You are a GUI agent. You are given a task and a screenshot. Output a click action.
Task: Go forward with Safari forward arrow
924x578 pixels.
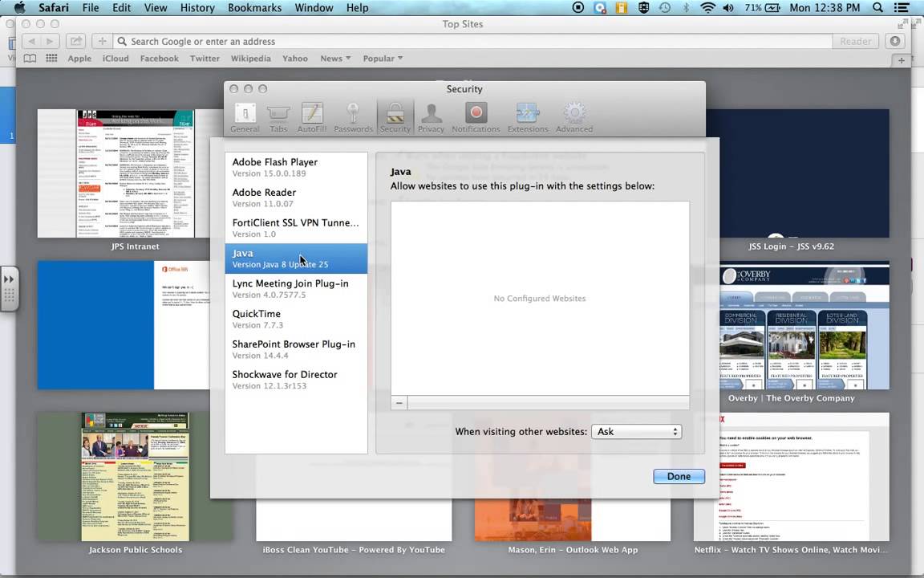click(x=50, y=41)
